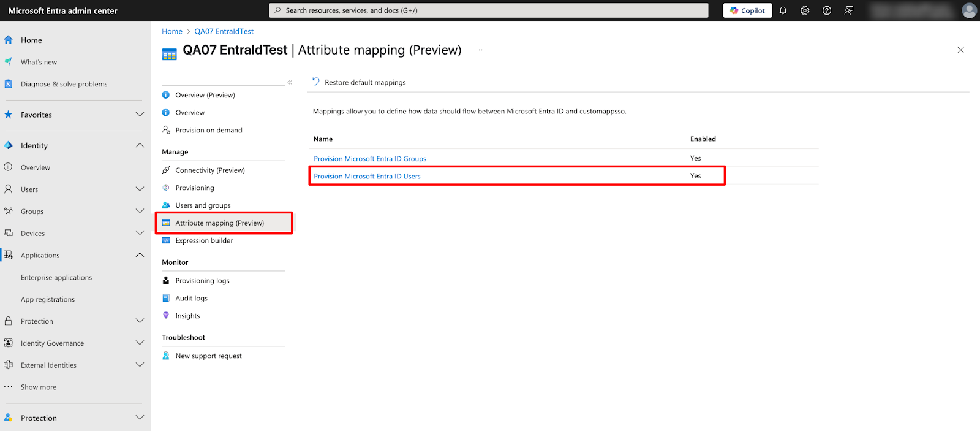
Task: Collapse the Applications submenu chevron
Action: click(x=140, y=255)
